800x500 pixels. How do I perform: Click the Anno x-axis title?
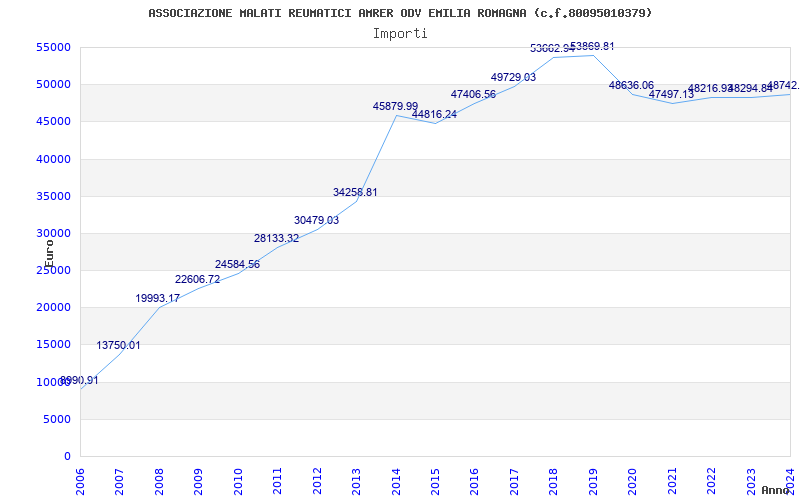(x=775, y=490)
